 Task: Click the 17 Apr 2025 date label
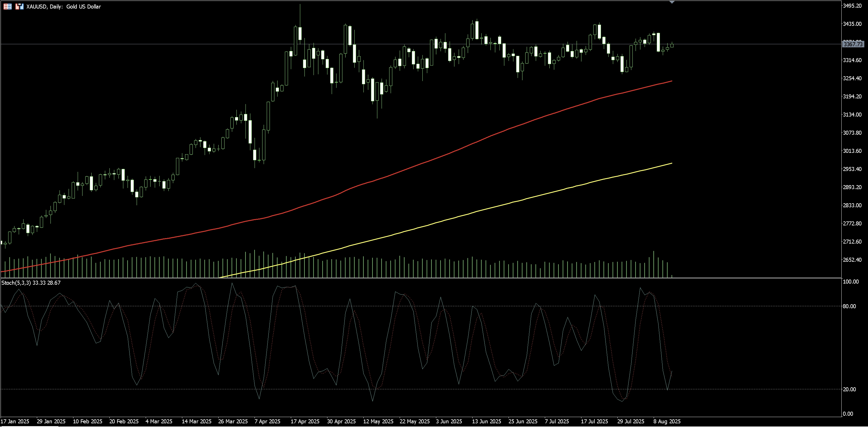point(305,421)
